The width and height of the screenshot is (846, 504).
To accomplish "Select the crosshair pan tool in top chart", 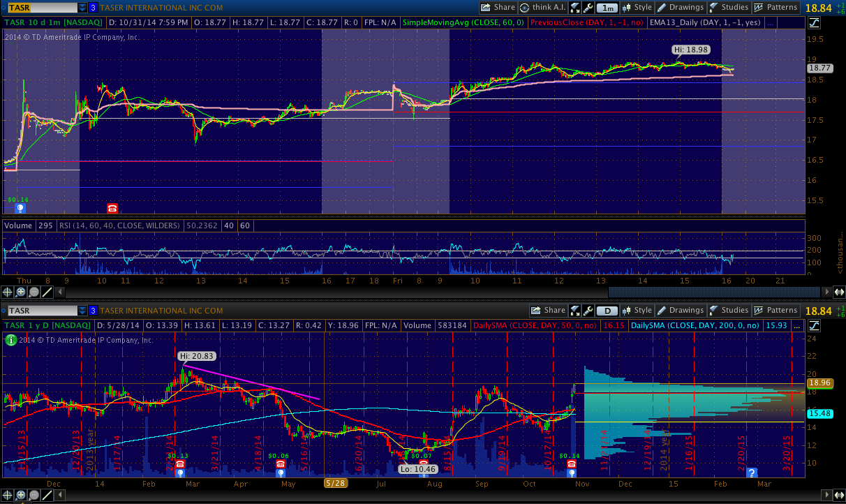I will point(8,292).
